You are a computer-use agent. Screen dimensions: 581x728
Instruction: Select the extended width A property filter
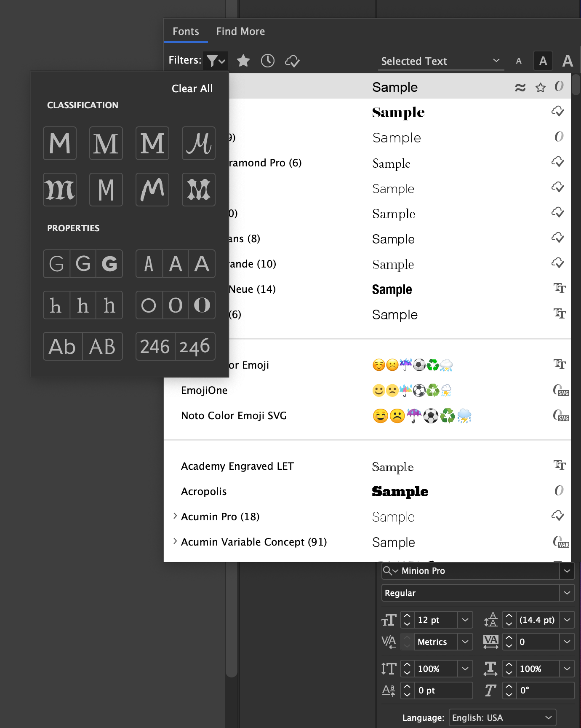pyautogui.click(x=202, y=264)
